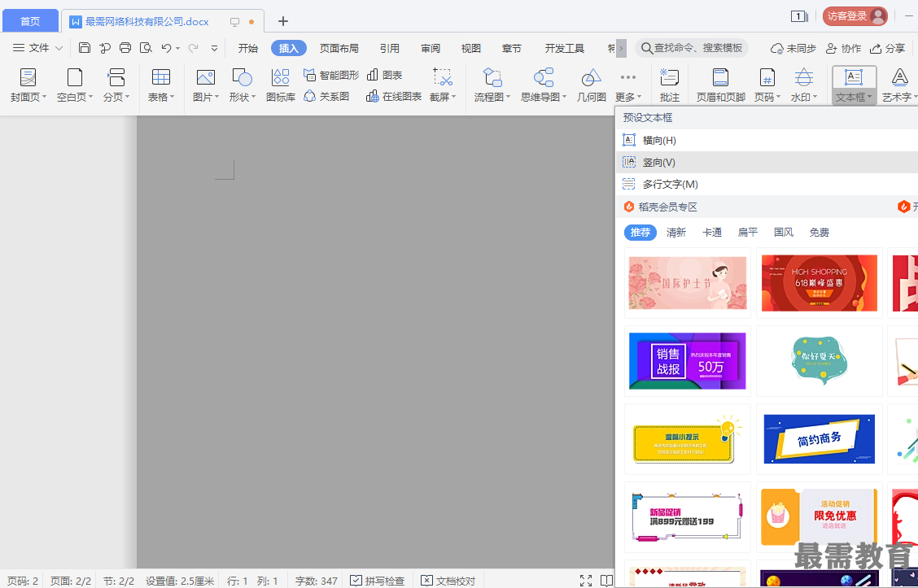Choose Multi-line Text (多行文字) option

coord(767,185)
